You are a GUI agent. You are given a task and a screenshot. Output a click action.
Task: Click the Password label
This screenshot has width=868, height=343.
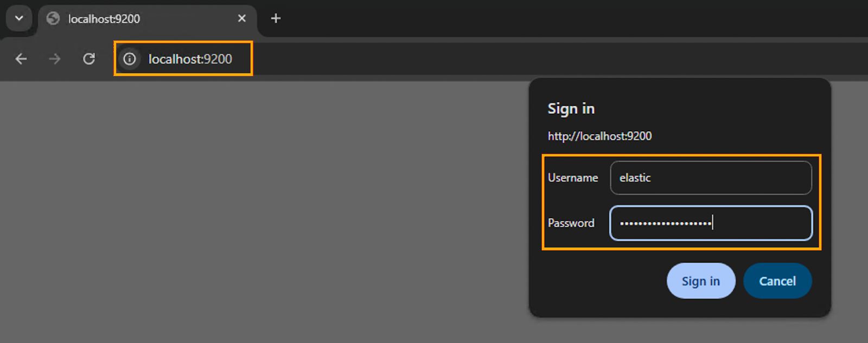coord(571,223)
